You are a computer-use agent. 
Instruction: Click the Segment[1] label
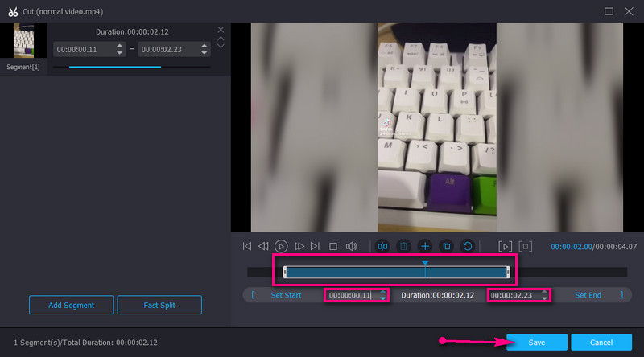(23, 67)
